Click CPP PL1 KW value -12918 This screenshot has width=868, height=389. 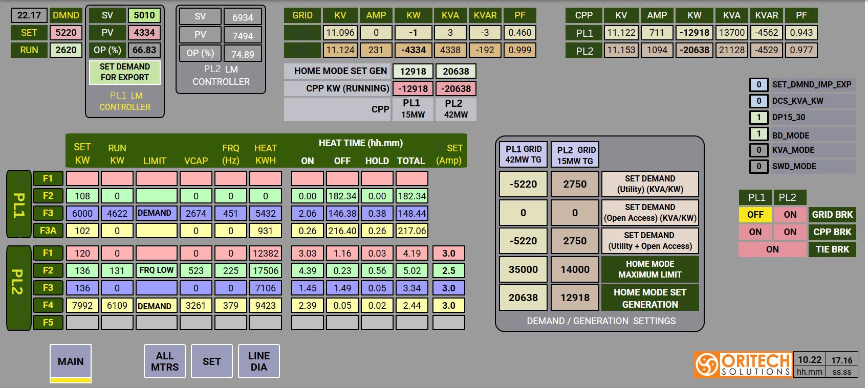(694, 33)
